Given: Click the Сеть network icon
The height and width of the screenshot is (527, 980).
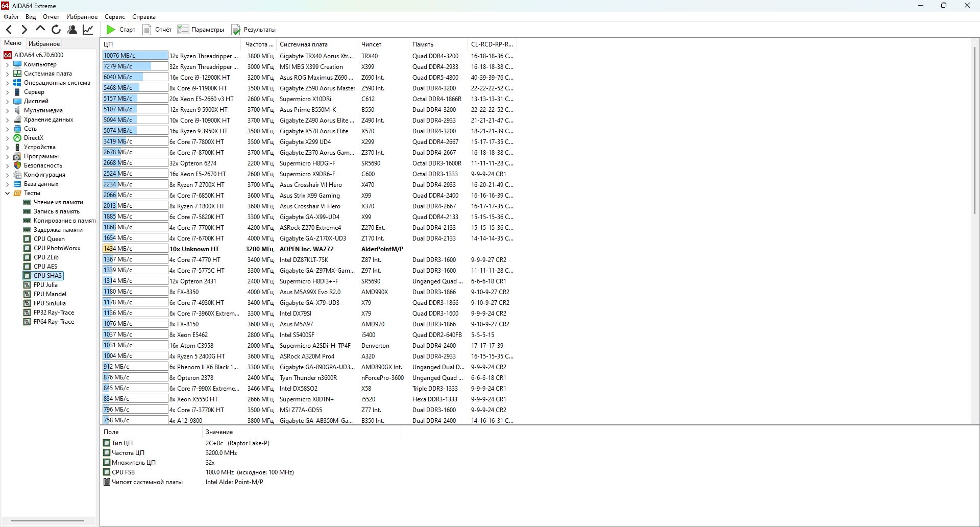Looking at the screenshot, I should [17, 129].
